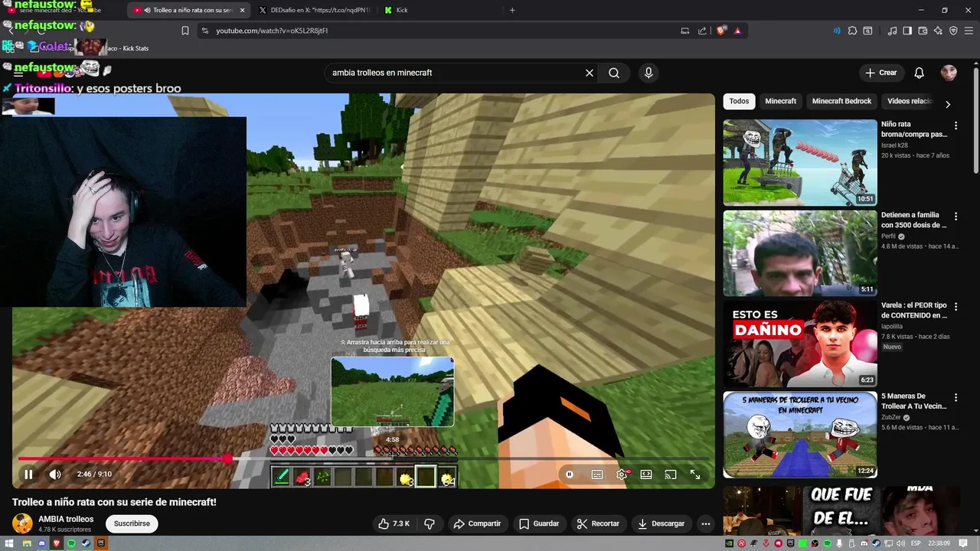Open ESTO ES DAÑINO video thumbnail
This screenshot has width=980, height=551.
(x=800, y=344)
